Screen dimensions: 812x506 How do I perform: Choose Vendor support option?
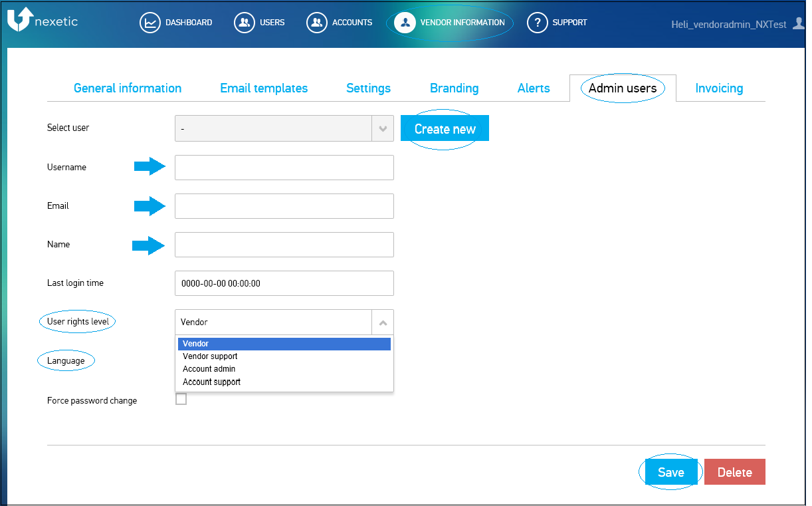click(284, 356)
